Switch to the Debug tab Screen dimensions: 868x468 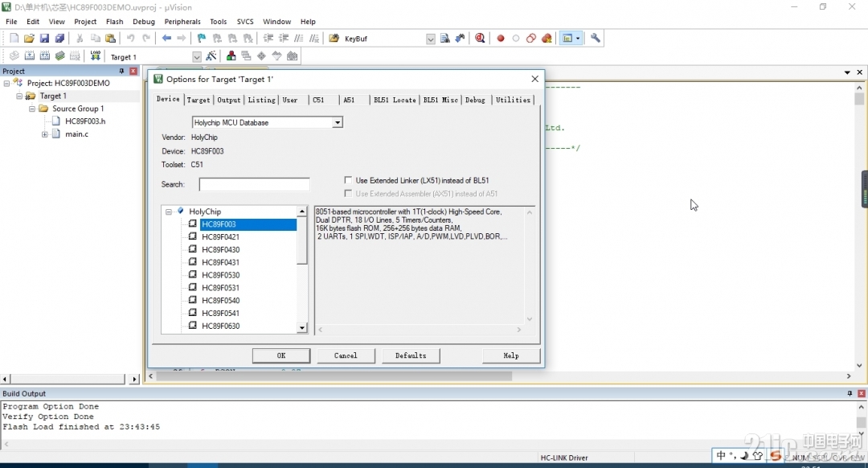click(x=475, y=100)
